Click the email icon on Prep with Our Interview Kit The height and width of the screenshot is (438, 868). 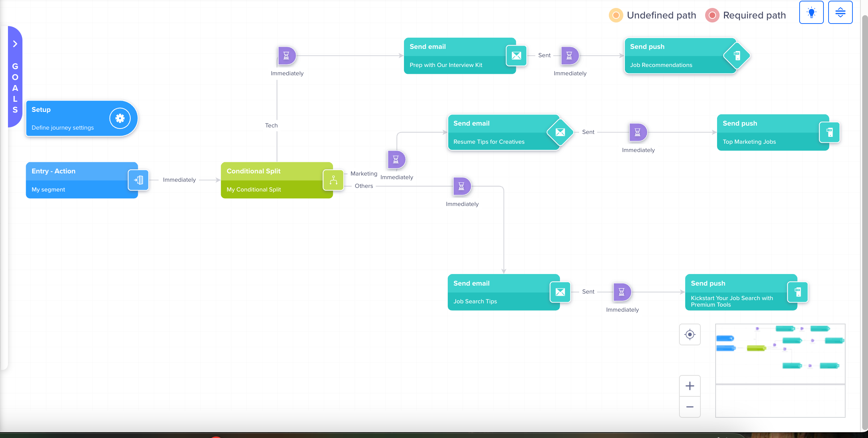[517, 56]
